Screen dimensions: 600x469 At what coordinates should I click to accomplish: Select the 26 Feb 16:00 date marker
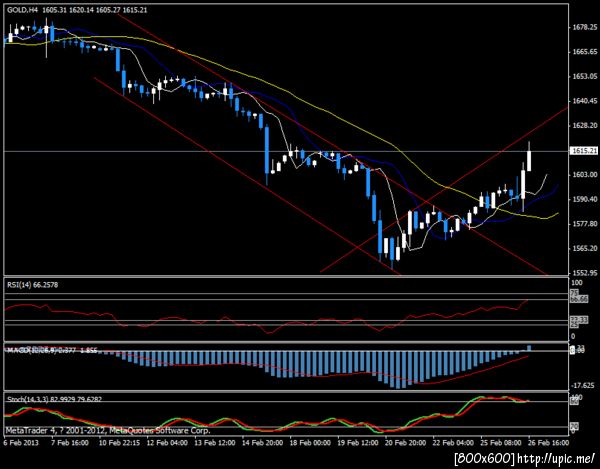point(548,443)
